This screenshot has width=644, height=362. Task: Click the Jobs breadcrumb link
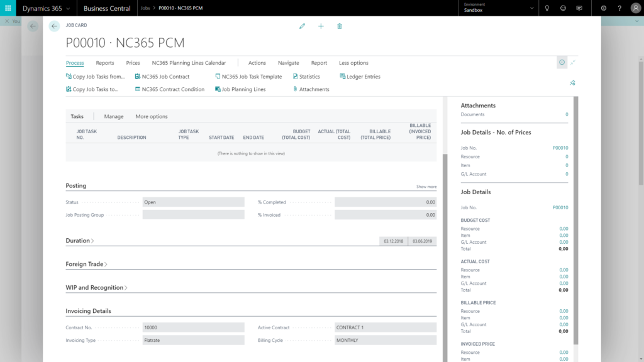click(145, 8)
